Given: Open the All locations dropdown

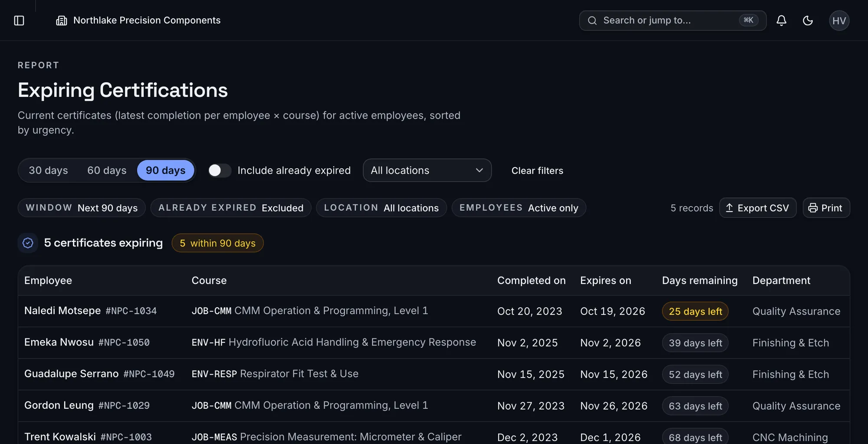Looking at the screenshot, I should pyautogui.click(x=427, y=170).
